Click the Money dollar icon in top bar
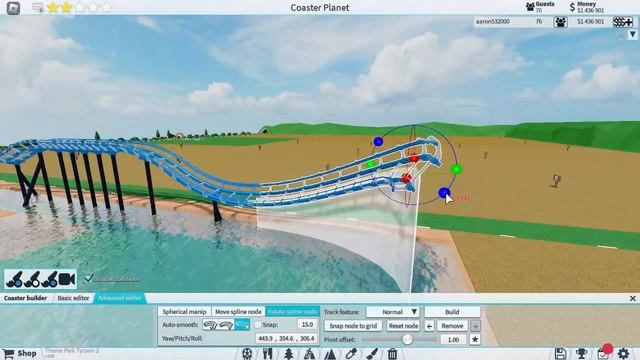 (x=572, y=7)
